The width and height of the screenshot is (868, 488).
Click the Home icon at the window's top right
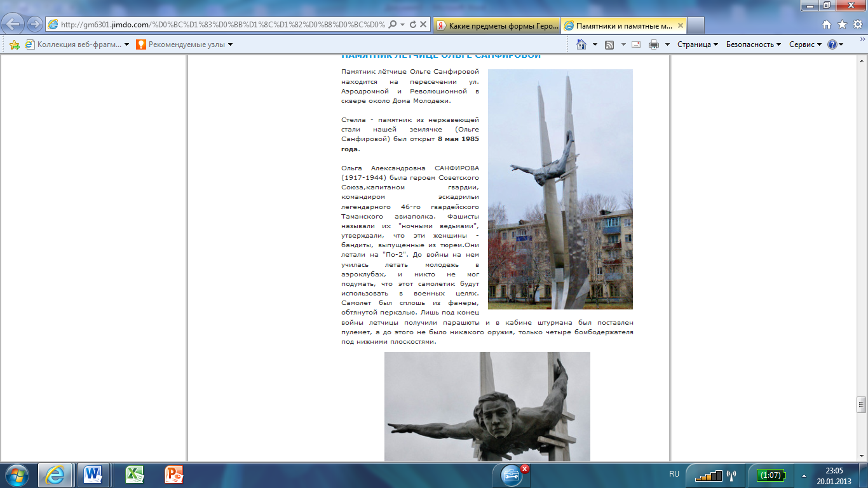tap(826, 25)
